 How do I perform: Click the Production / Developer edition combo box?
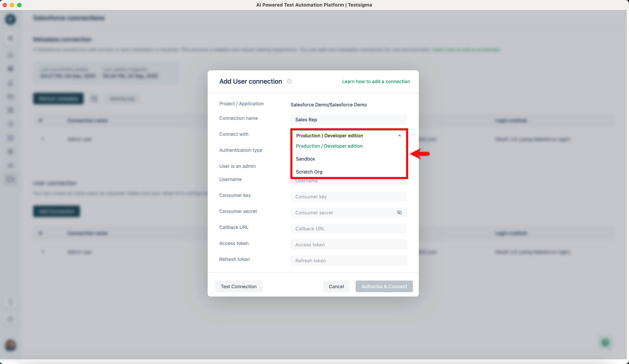pos(345,135)
